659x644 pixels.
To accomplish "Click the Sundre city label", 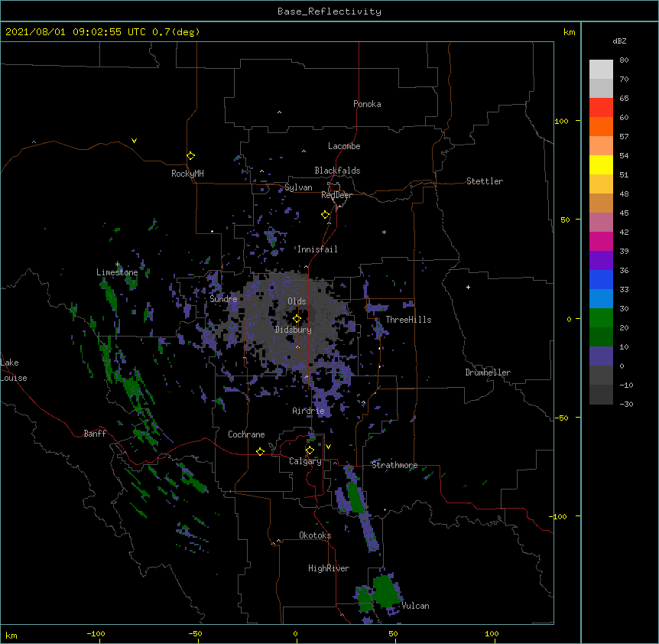I will 223,299.
